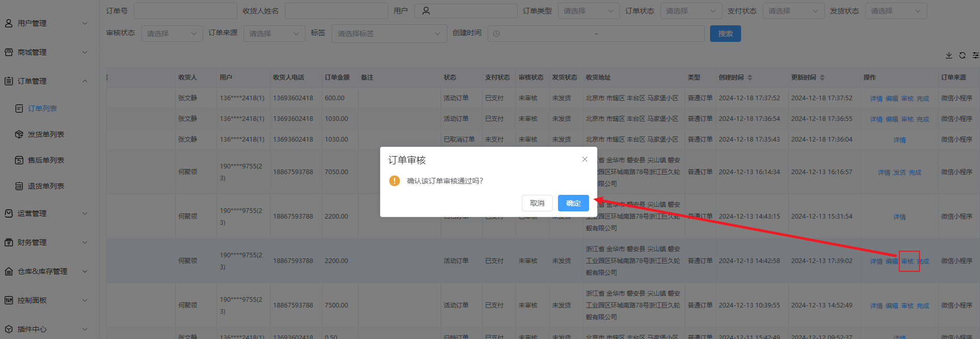Screen dimensions: 980x339
Task: Open 退货单列表 in the sidebar
Action: click(46, 186)
